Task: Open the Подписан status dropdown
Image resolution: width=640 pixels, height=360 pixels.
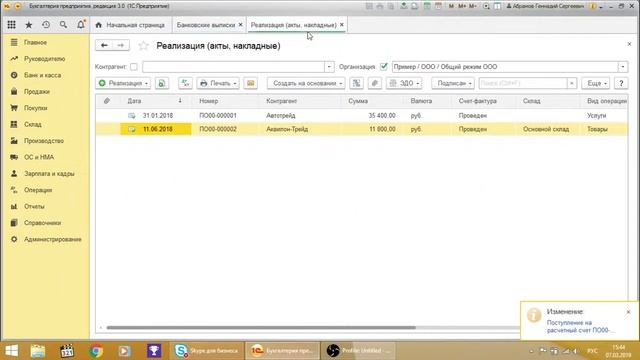Action: (453, 83)
